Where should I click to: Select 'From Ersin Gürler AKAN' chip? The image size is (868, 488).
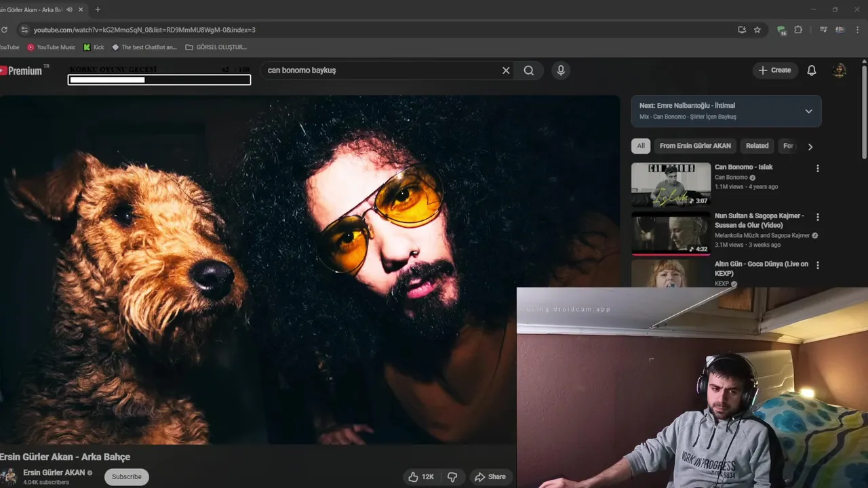click(x=695, y=146)
